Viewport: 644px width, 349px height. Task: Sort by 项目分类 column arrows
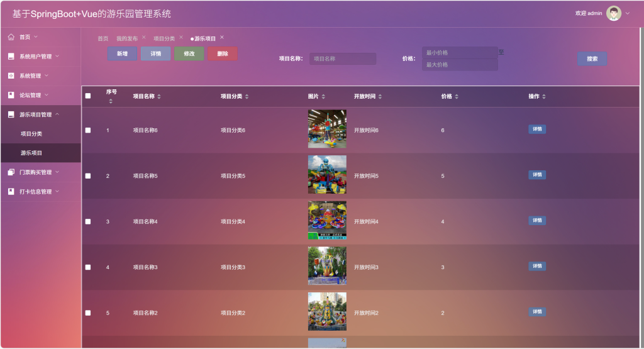247,96
